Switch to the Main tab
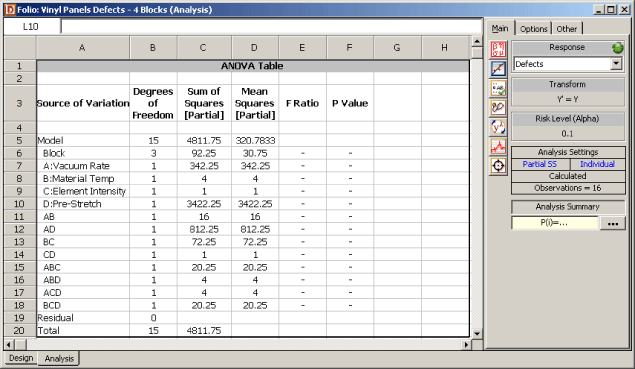 pyautogui.click(x=500, y=29)
